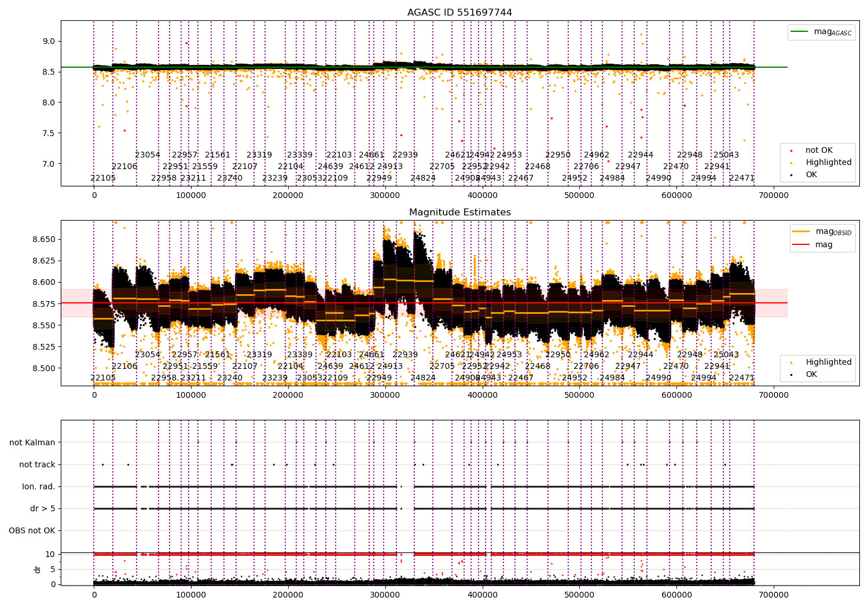Click the obsid label 23239 in the middle panel
Image resolution: width=868 pixels, height=608 pixels.
pyautogui.click(x=275, y=378)
